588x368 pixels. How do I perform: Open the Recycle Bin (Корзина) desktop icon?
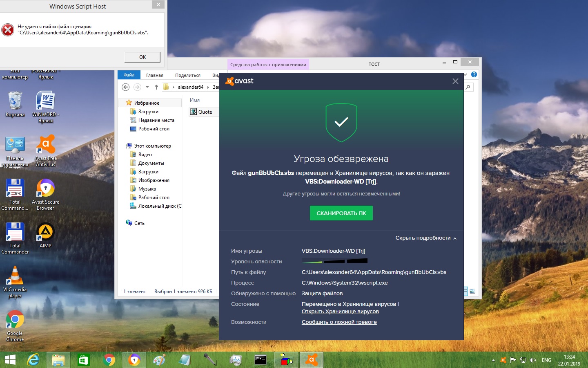(x=15, y=104)
